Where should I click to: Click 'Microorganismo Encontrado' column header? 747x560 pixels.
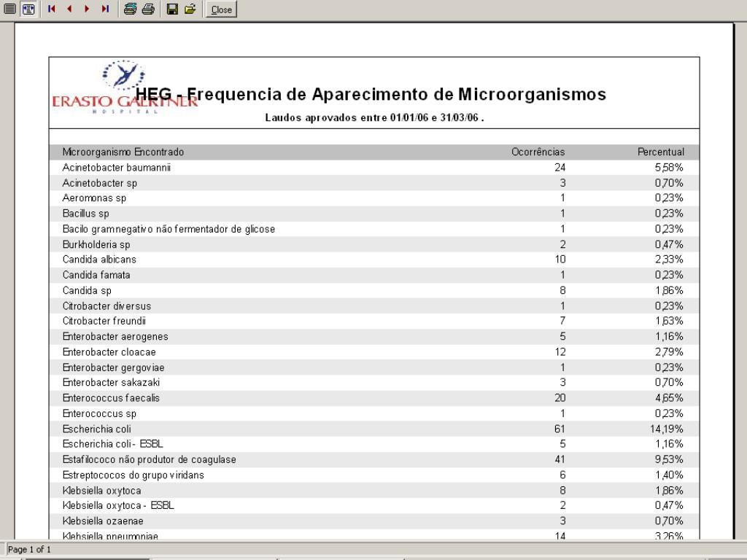point(123,152)
